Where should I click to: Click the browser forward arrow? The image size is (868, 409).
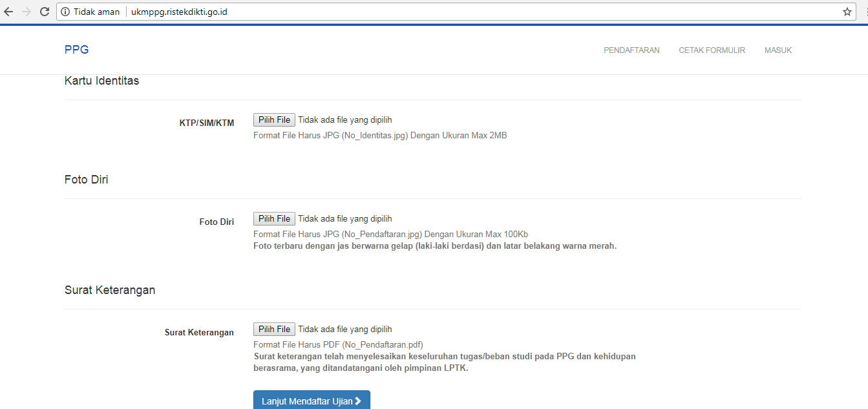[x=26, y=12]
